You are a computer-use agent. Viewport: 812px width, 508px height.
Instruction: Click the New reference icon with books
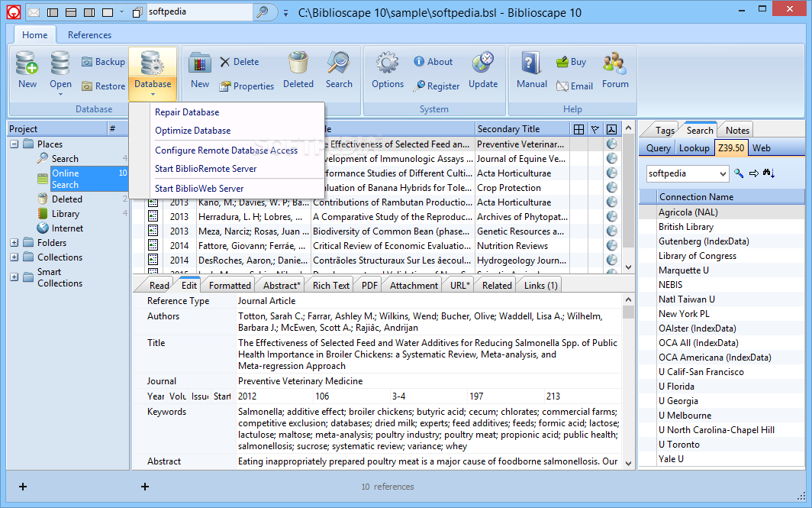click(199, 63)
